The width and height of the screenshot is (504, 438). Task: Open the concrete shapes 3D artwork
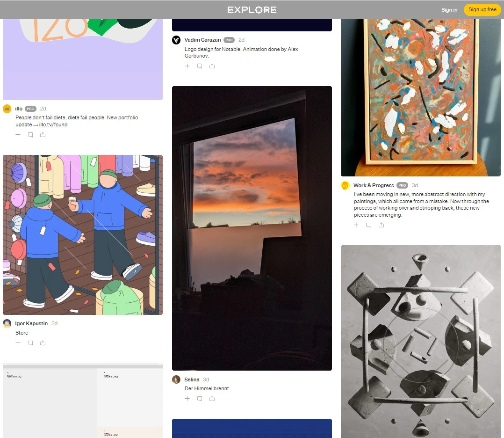click(421, 342)
